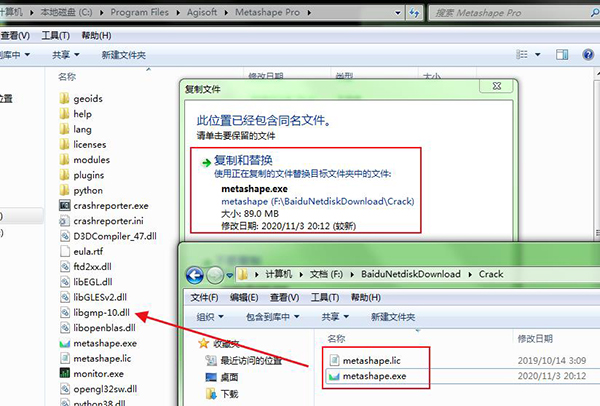The image size is (600, 406).
Task: Open change view dropdown arrow
Action: (538, 55)
